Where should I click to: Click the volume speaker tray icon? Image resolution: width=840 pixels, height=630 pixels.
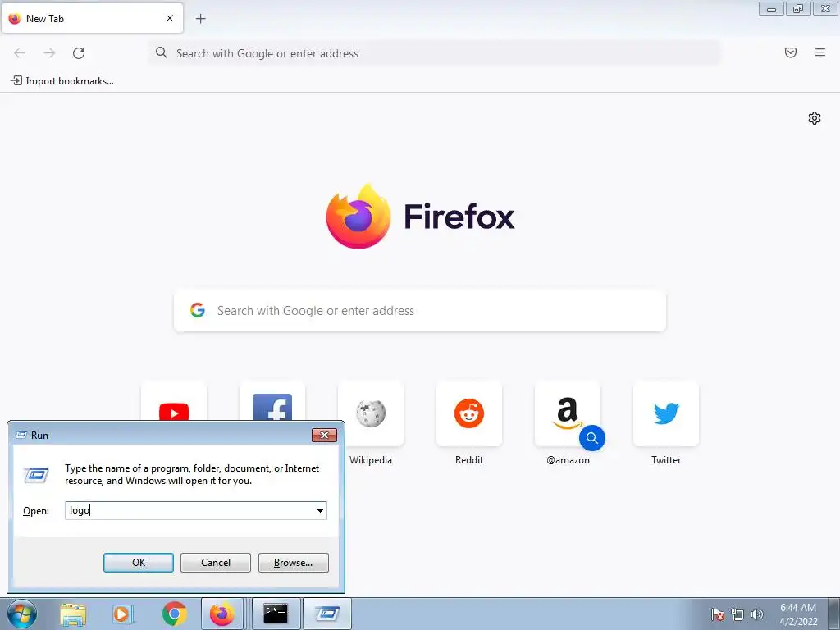coord(756,614)
